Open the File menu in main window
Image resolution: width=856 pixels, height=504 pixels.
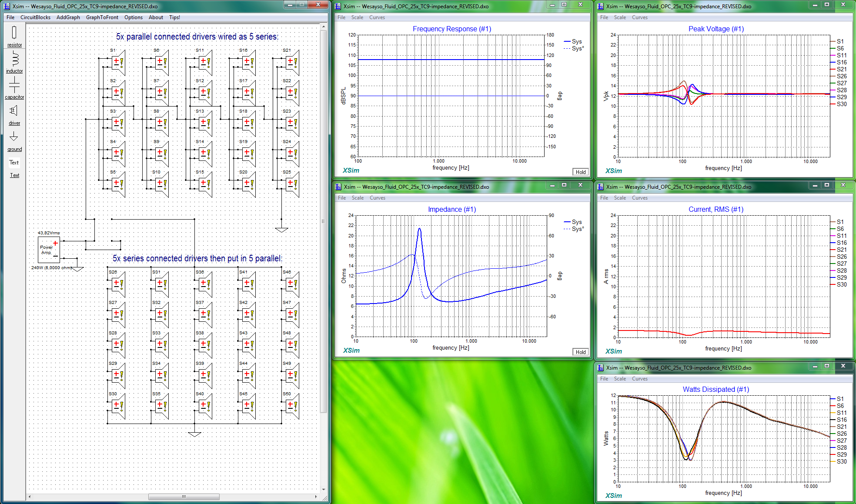10,17
